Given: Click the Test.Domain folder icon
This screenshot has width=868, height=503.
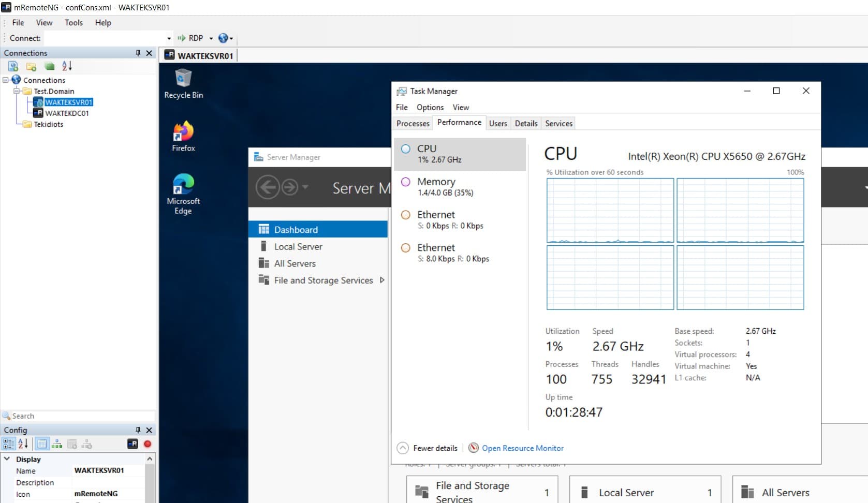Looking at the screenshot, I should pyautogui.click(x=27, y=91).
